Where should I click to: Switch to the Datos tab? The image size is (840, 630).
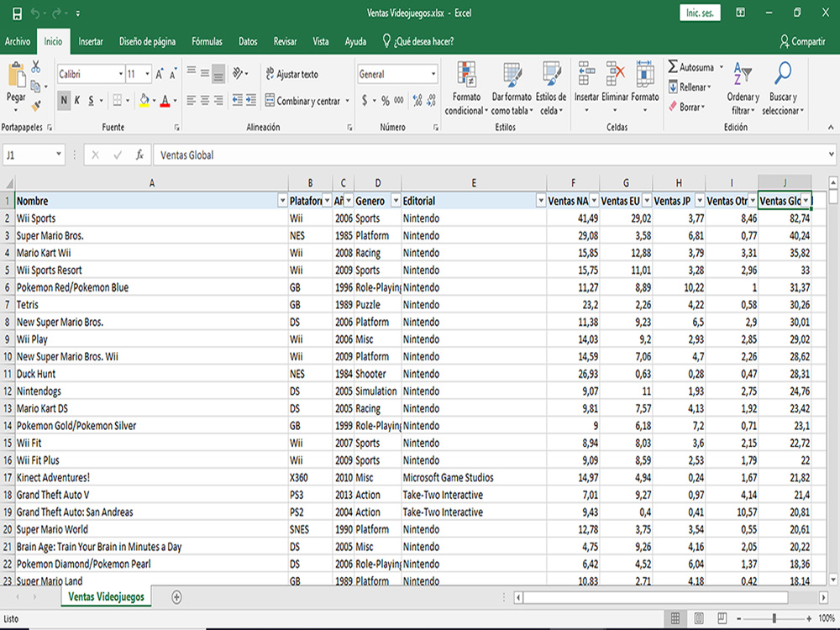248,41
